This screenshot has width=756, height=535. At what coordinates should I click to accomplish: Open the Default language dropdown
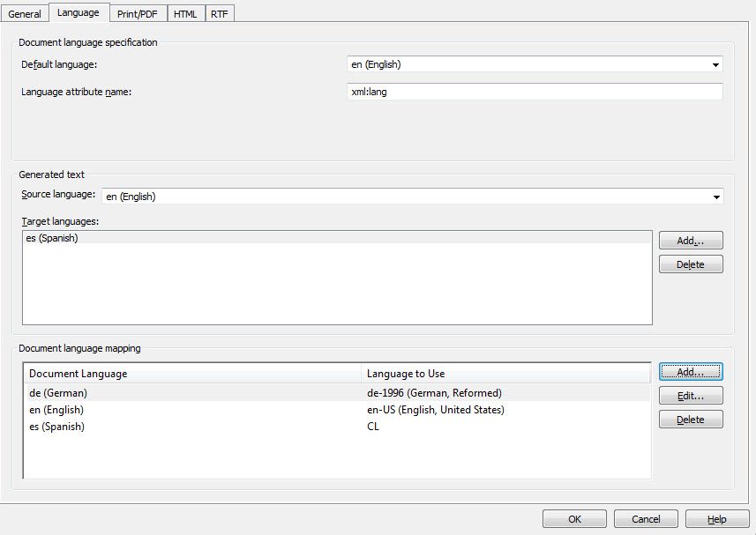(535, 64)
